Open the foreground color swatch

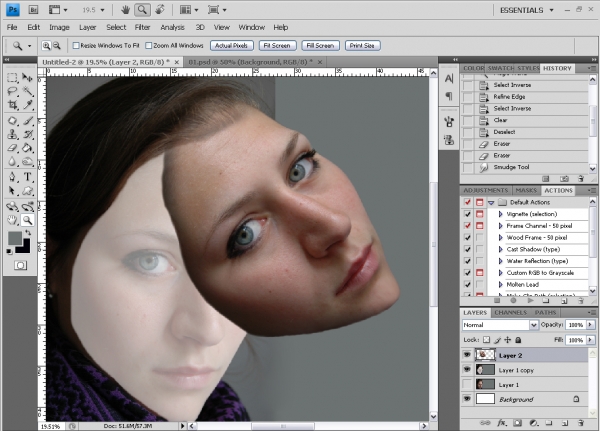(14, 237)
